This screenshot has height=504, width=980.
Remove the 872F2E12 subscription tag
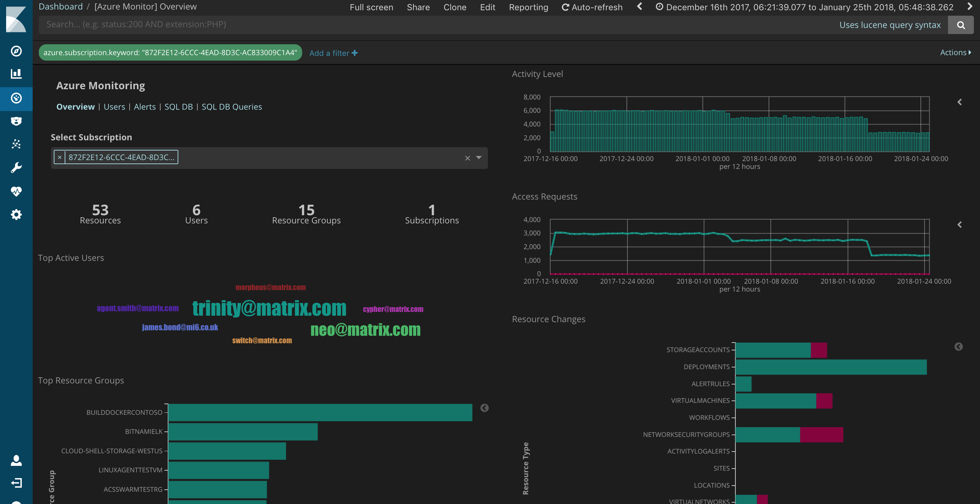[x=60, y=157]
